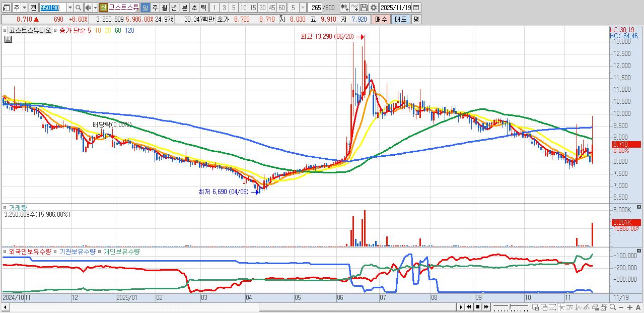The width and height of the screenshot is (644, 313).
Task: Open chart settings gear icon
Action: click(374, 8)
